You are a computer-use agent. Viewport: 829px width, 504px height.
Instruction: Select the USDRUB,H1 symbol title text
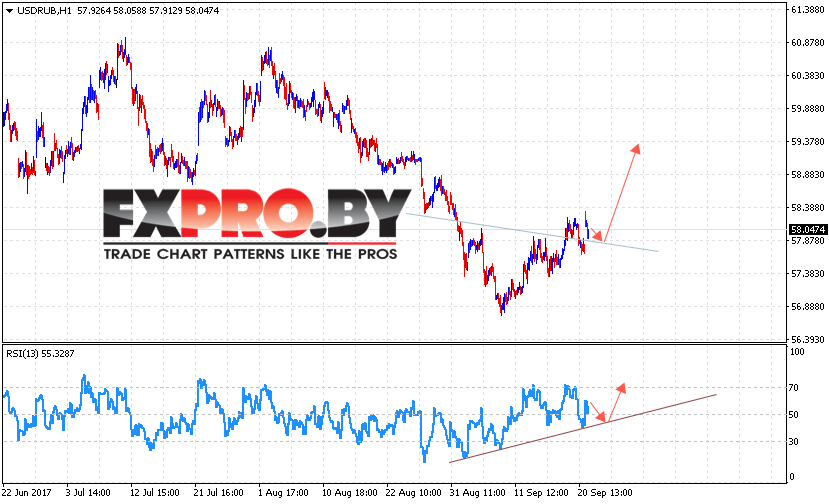click(44, 11)
